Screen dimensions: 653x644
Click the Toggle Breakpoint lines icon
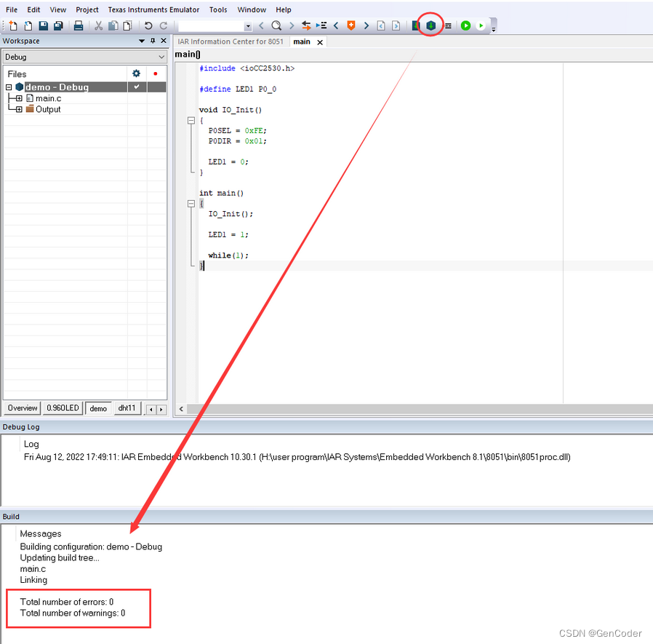click(x=448, y=26)
